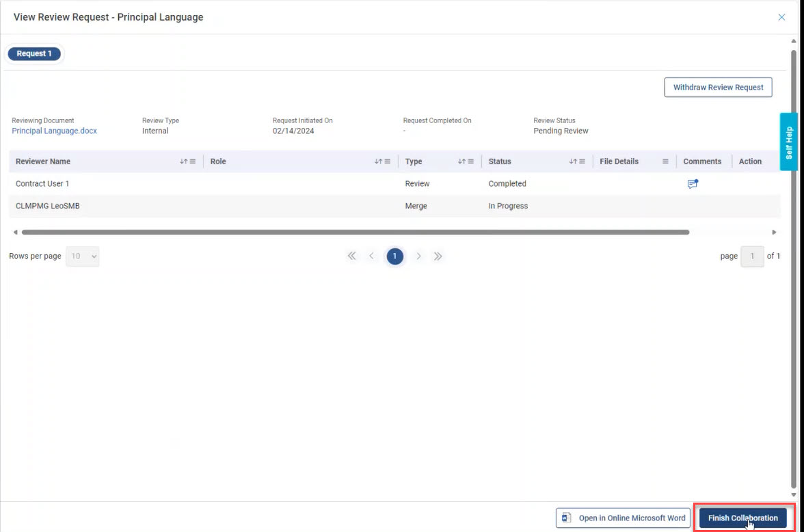This screenshot has width=804, height=532.
Task: Click sort icon in Reviewer Name column
Action: point(183,162)
